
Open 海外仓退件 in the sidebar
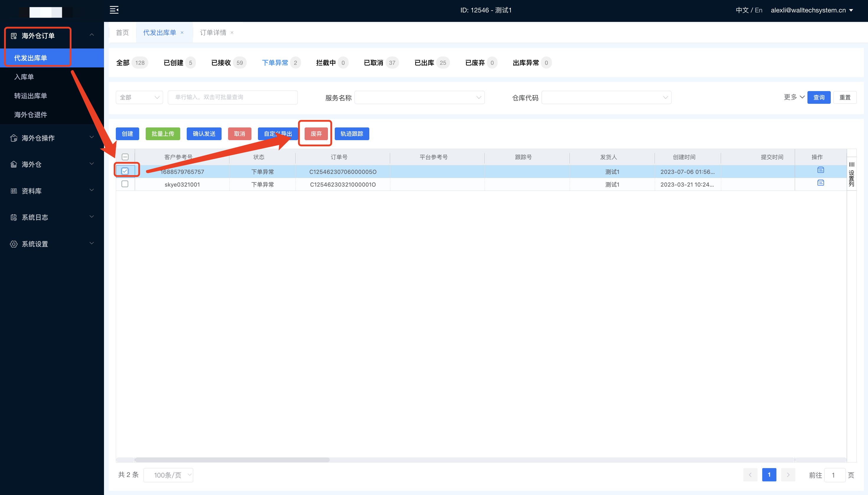coord(52,115)
